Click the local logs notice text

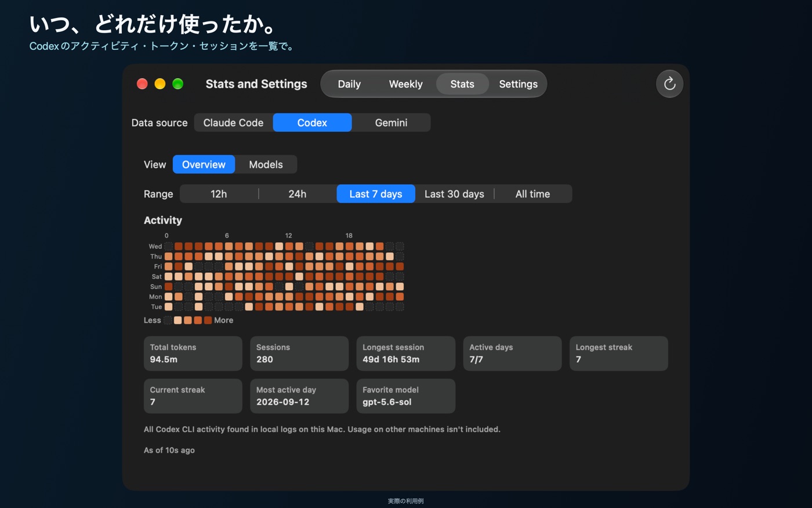[322, 429]
